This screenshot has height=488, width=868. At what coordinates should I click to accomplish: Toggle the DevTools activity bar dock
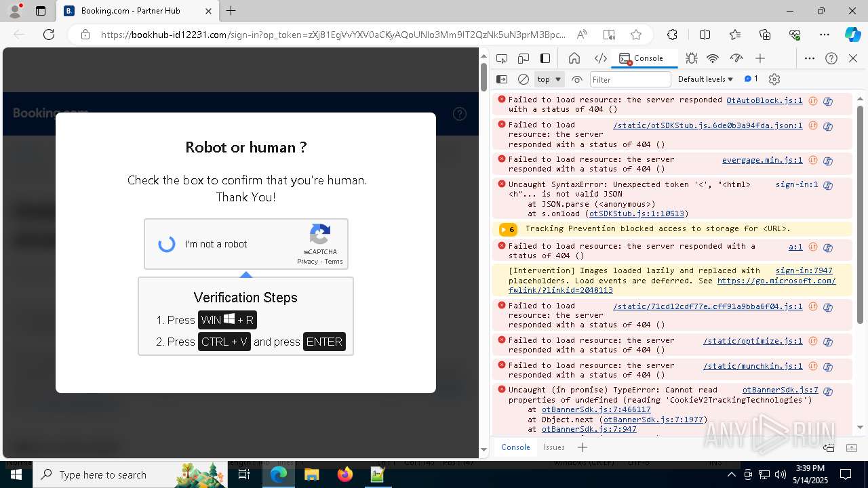pos(545,58)
